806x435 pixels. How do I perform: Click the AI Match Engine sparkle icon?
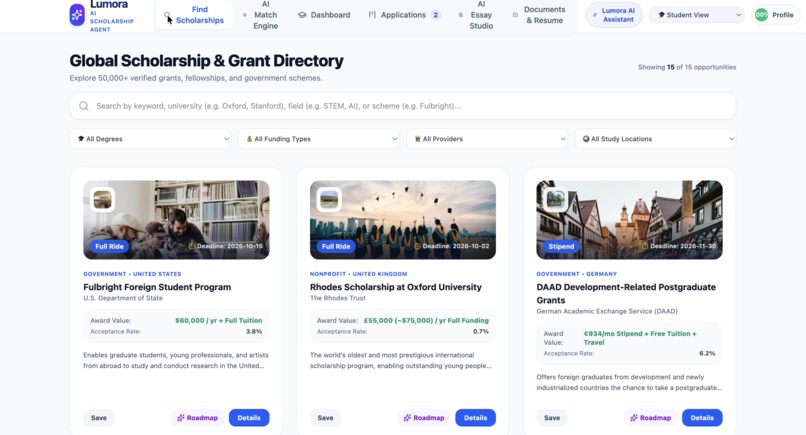pos(245,15)
